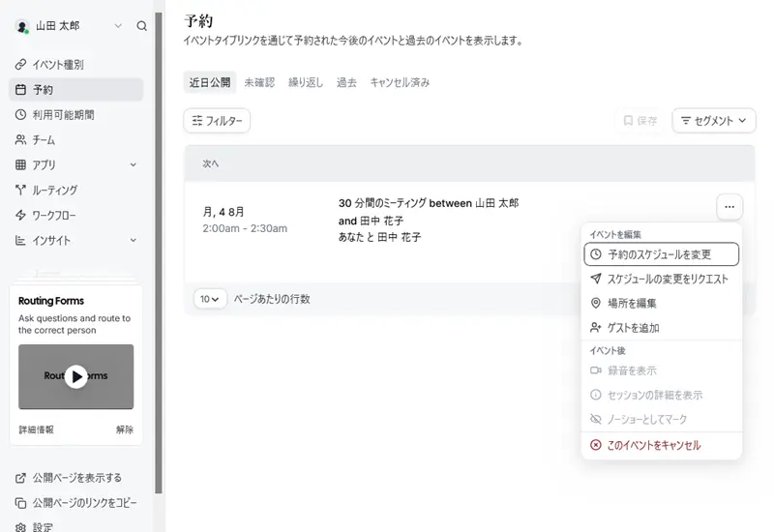This screenshot has height=532, width=774.
Task: Dismiss Routing Forms card with 解除
Action: [x=125, y=429]
